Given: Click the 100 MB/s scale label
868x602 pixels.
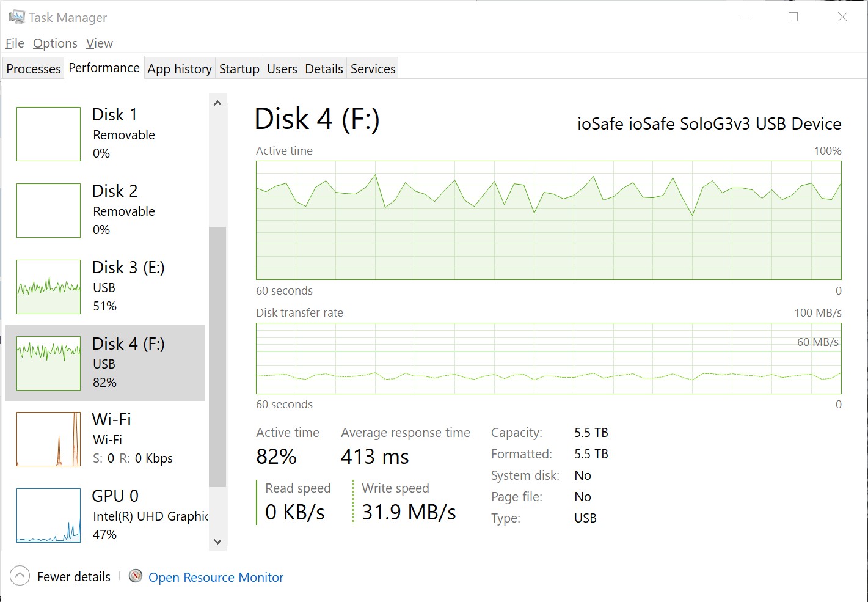Looking at the screenshot, I should [817, 313].
